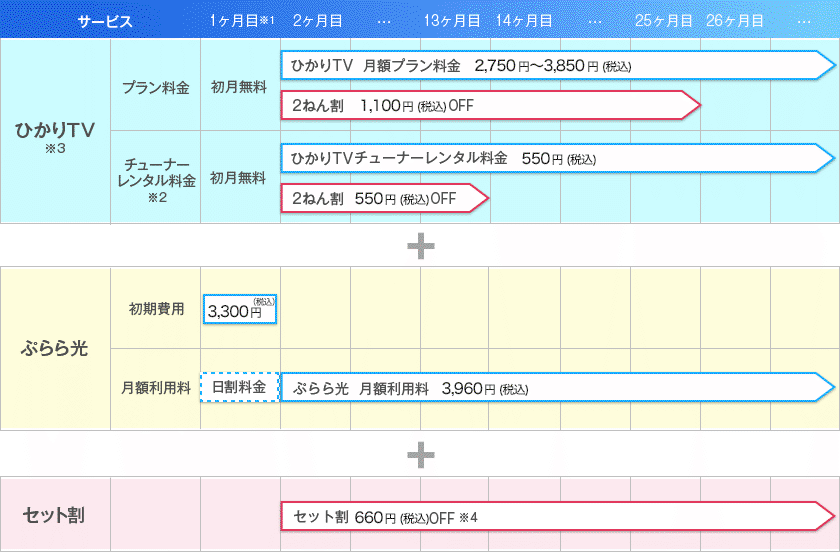The height and width of the screenshot is (552, 840).
Task: Click the plus sign between ぷらら光 and セット割
Action: (421, 455)
